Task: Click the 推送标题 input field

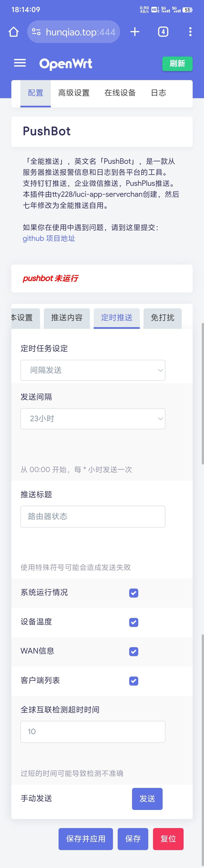Action: pyautogui.click(x=93, y=517)
